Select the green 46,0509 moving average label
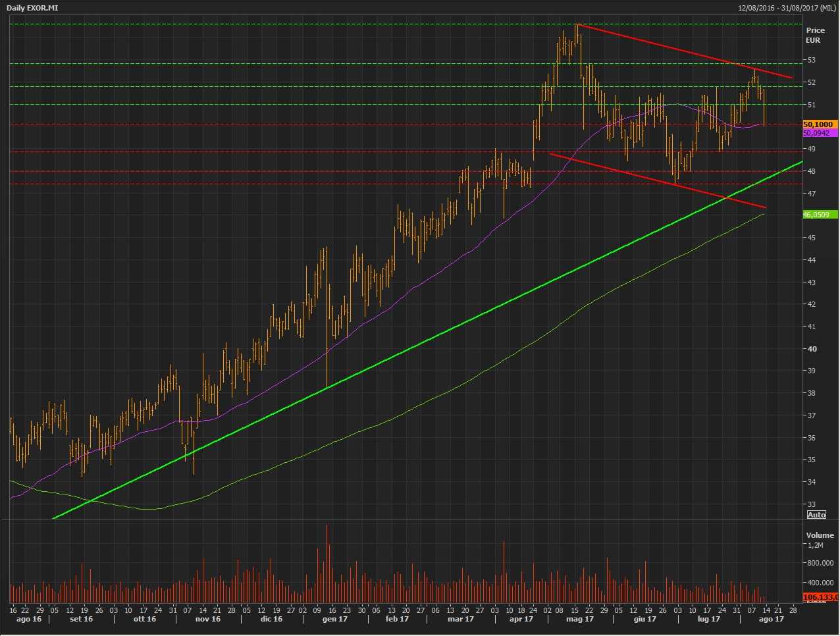The width and height of the screenshot is (840, 636). pyautogui.click(x=818, y=215)
